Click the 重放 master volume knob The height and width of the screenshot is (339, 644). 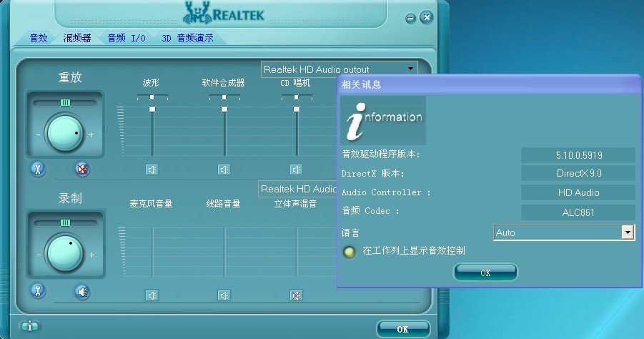click(x=65, y=133)
